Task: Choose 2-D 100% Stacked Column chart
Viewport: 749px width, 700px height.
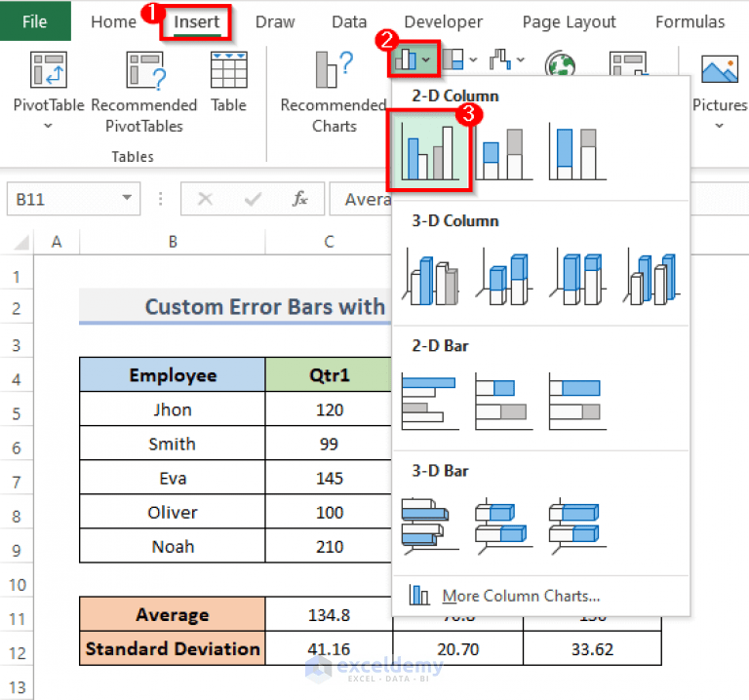Action: pos(577,152)
